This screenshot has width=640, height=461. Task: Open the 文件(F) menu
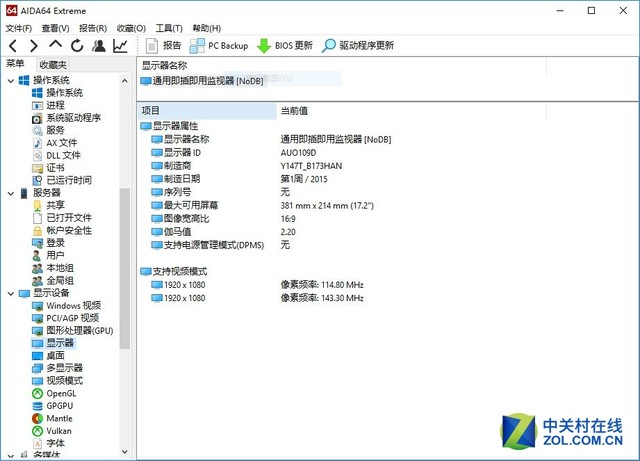(19, 28)
